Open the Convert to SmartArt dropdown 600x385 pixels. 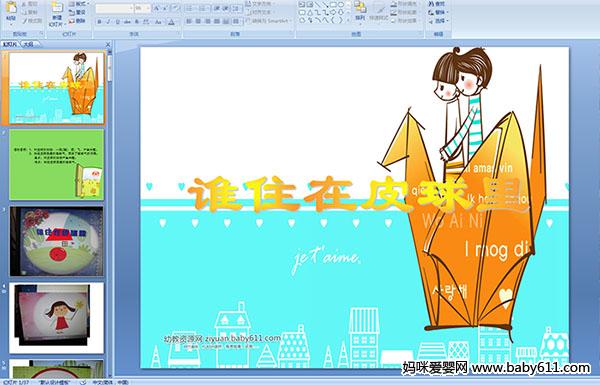(269, 21)
